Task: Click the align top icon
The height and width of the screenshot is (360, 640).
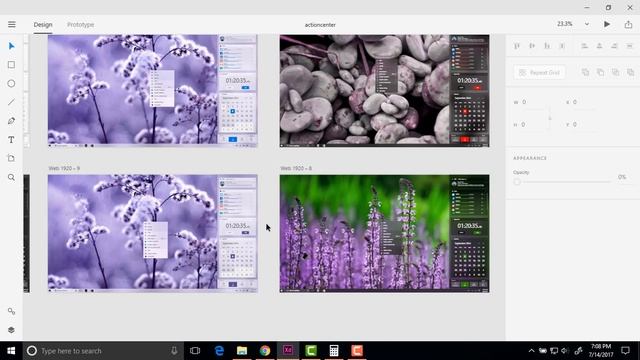Action: click(517, 46)
